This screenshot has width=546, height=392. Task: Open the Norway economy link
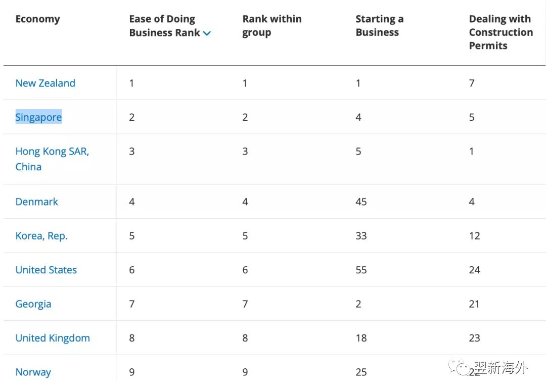click(x=33, y=372)
